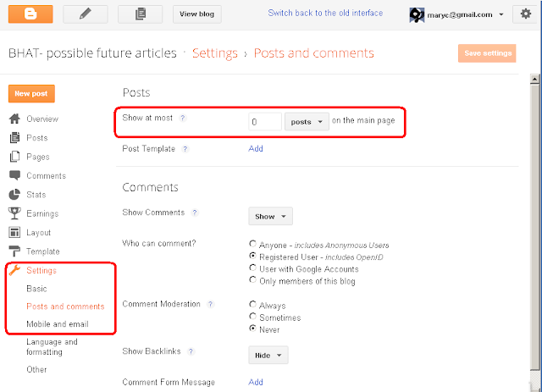
Task: Open help for Show at most
Action: (183, 119)
